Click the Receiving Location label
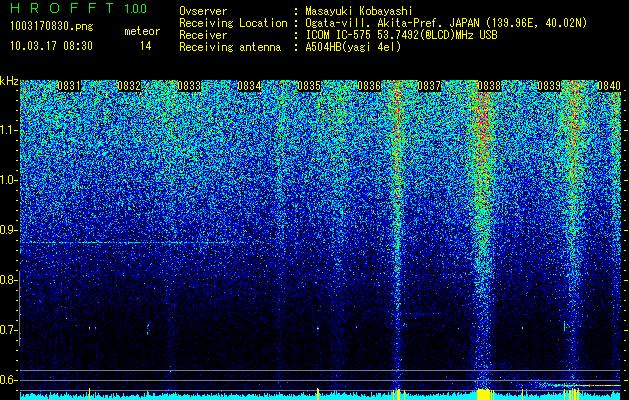 233,23
